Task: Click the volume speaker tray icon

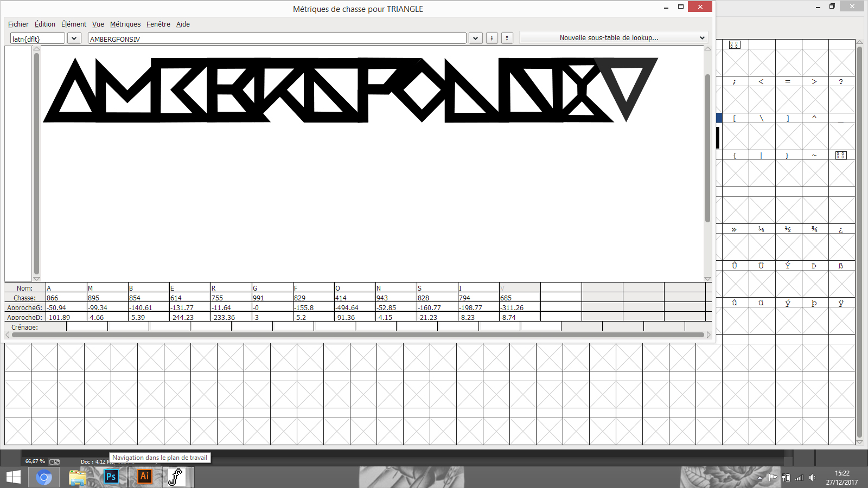Action: [812, 478]
